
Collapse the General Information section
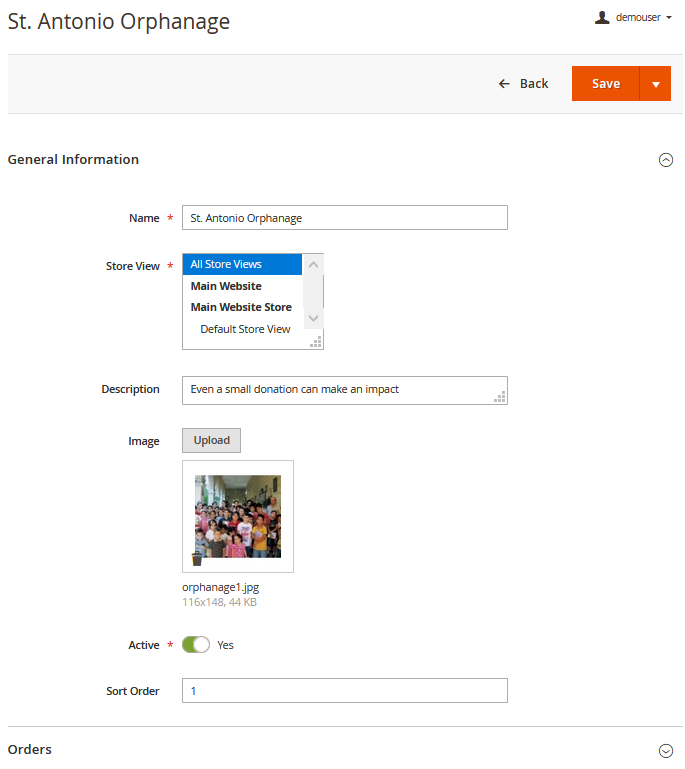pos(666,160)
